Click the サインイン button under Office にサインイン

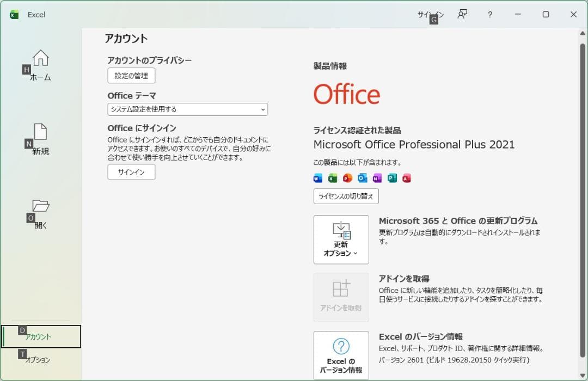pos(131,172)
